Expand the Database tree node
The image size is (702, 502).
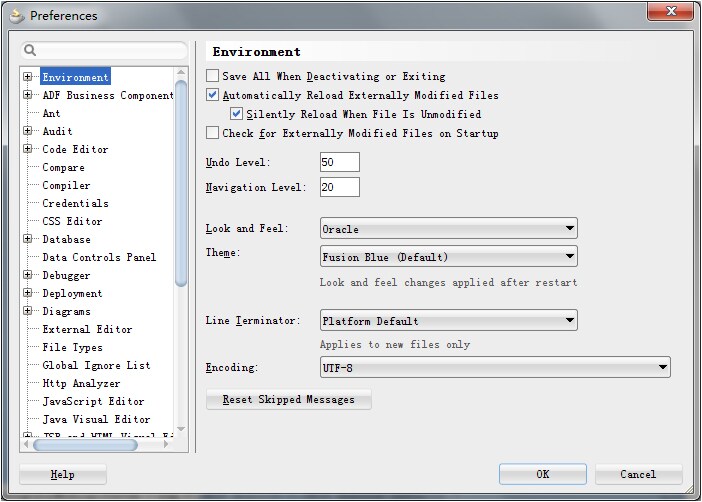point(28,240)
